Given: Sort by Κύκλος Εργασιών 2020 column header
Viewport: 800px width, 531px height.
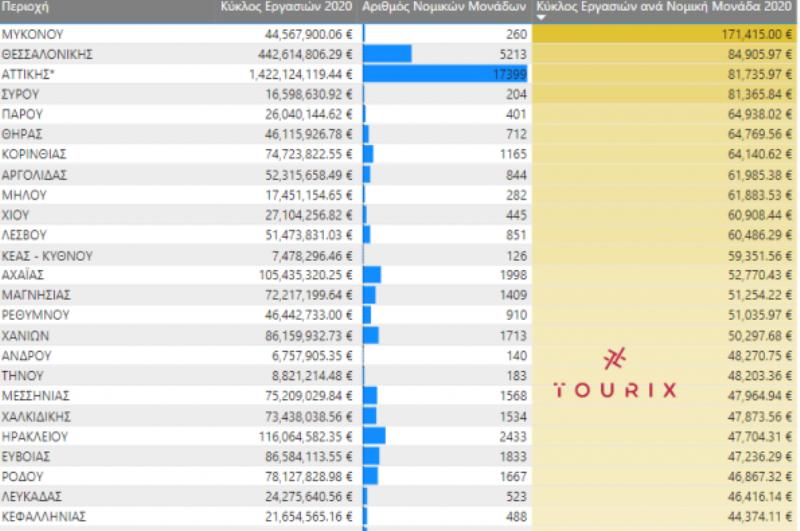Looking at the screenshot, I should pyautogui.click(x=286, y=7).
